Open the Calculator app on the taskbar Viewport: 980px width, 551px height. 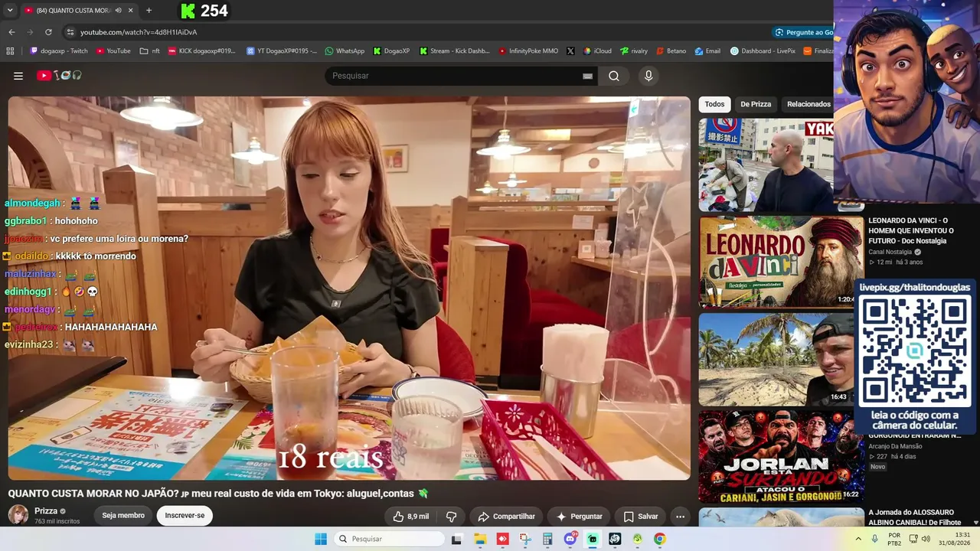[x=547, y=539]
